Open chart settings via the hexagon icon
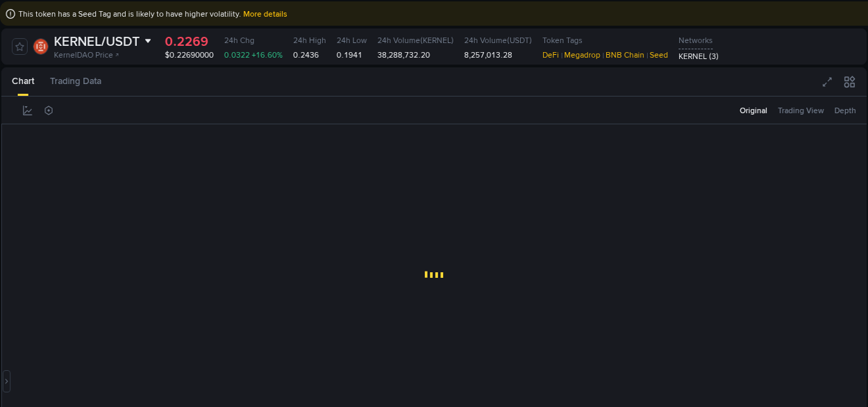This screenshot has width=868, height=407. click(x=48, y=110)
